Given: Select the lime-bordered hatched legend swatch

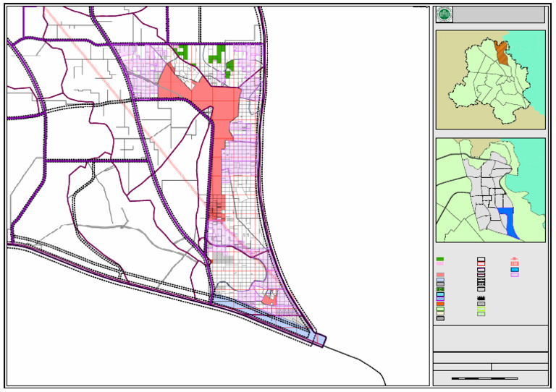Looking at the screenshot, I should pyautogui.click(x=481, y=309).
